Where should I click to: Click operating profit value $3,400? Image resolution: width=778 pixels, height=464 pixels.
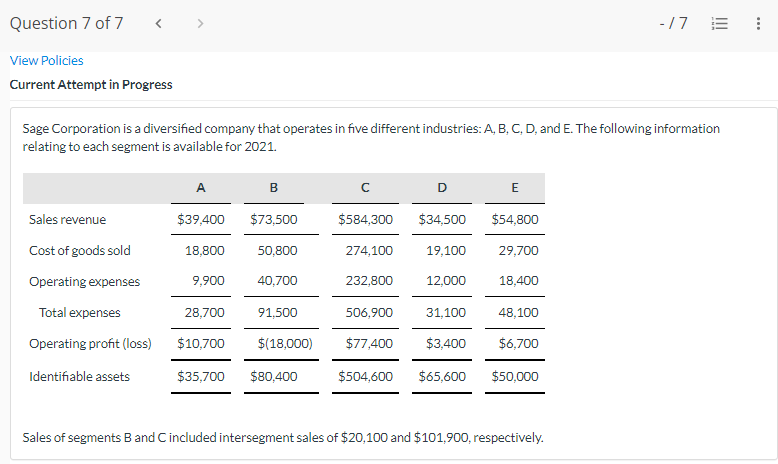(x=446, y=343)
